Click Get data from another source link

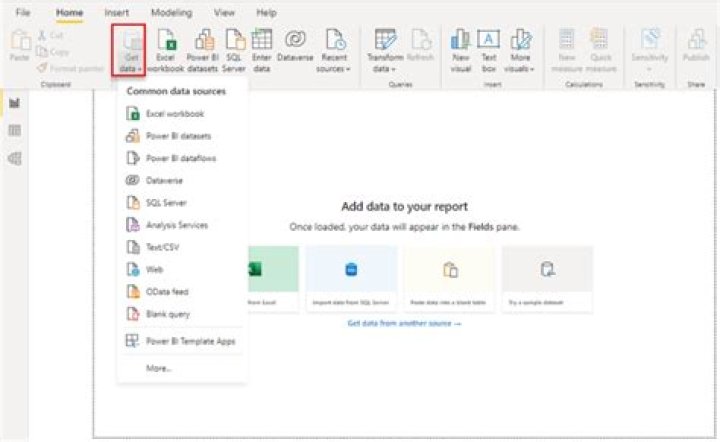(404, 323)
